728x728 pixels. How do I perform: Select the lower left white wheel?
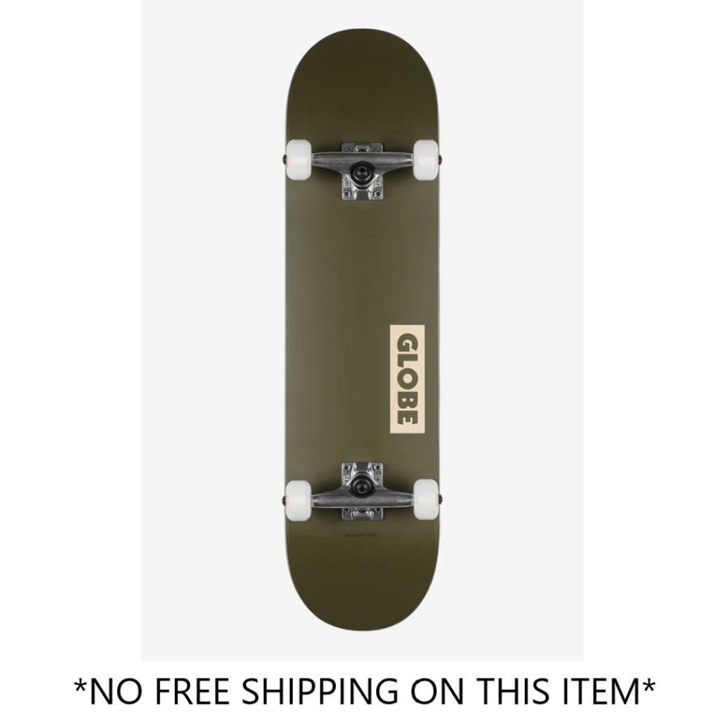298,499
